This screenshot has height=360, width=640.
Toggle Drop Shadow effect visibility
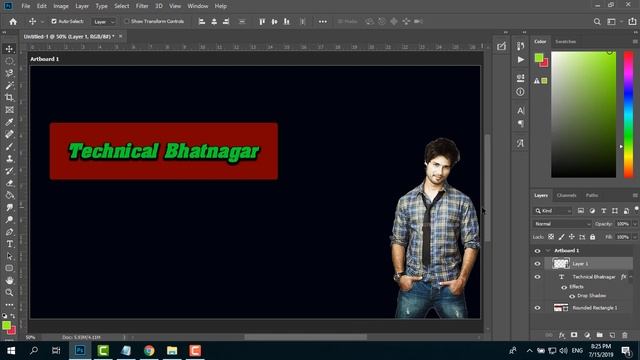coord(572,296)
